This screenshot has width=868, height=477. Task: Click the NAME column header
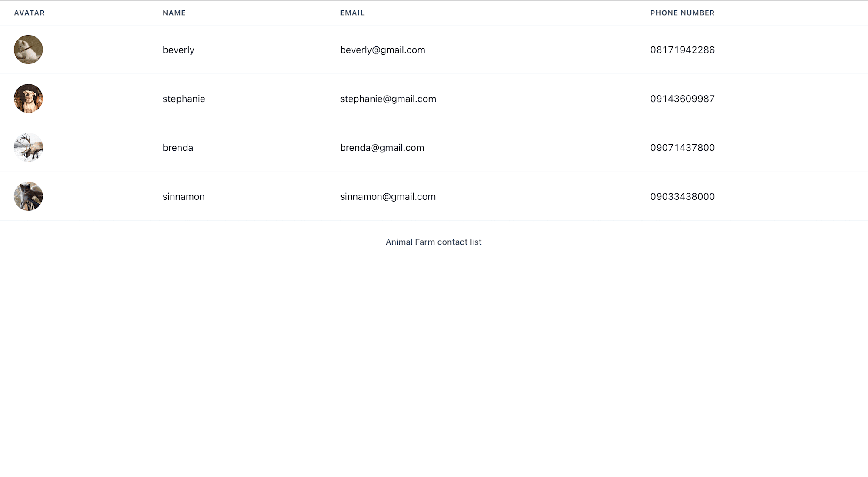174,13
